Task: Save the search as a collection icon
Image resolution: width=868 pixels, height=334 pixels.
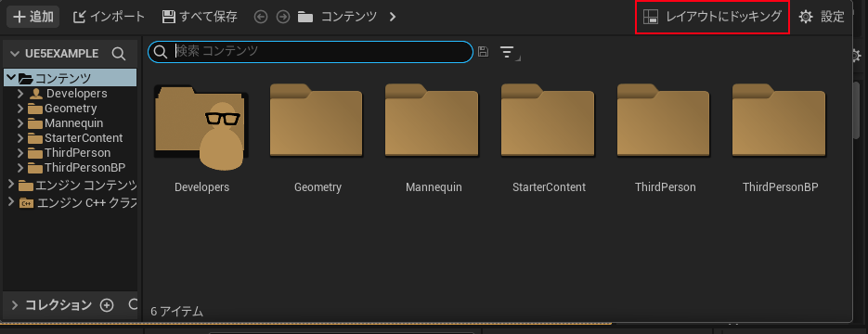Action: point(483,52)
